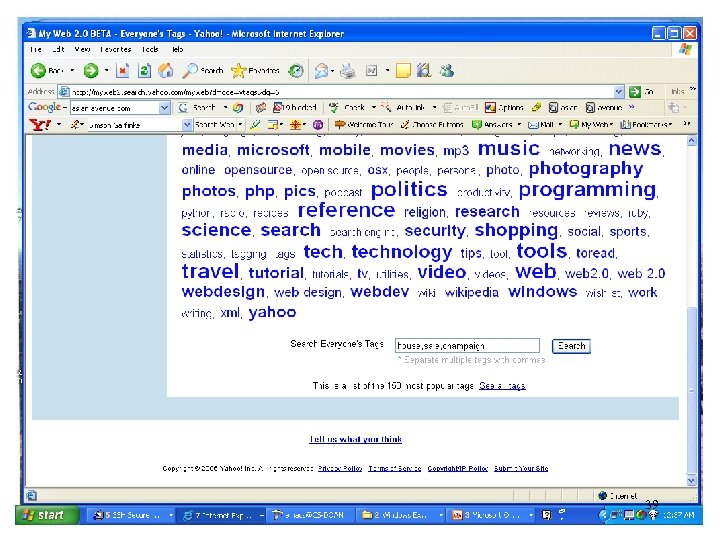Screen dimensions: 720x540
Task: Click the 'programming' tag link
Action: coord(587,189)
